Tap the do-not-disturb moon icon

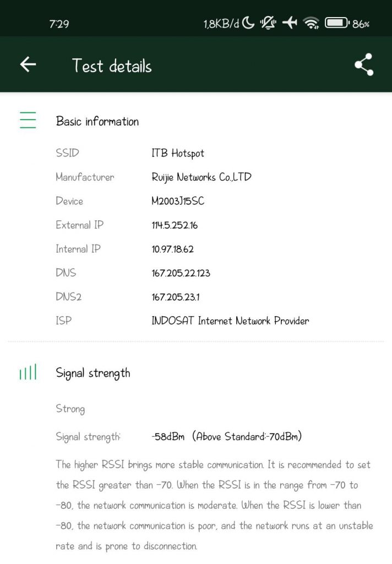[x=248, y=23]
